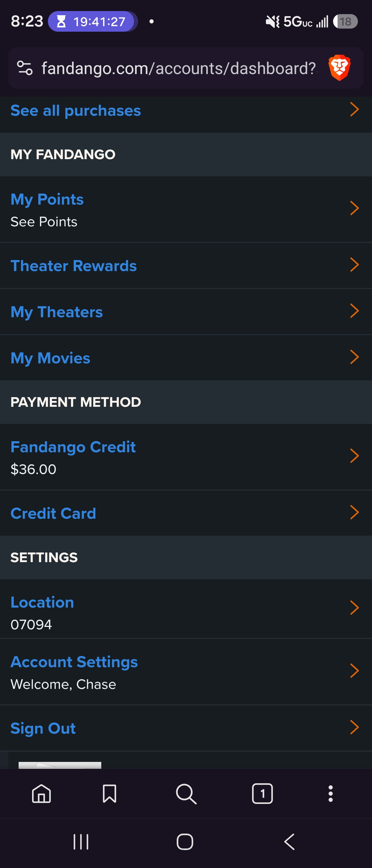Tap the fandango.com URL address field
Viewport: 372px width, 868px height.
(x=179, y=68)
